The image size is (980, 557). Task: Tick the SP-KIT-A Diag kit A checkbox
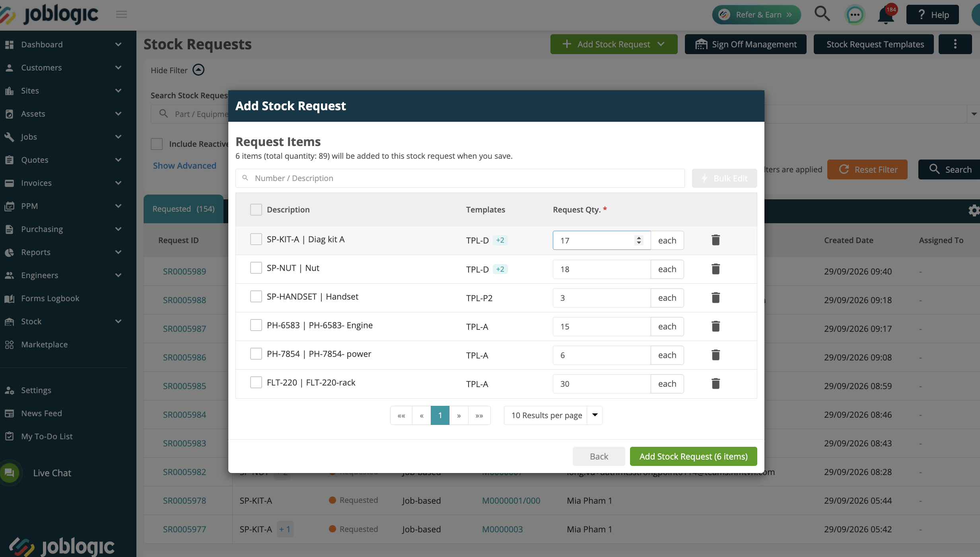coord(256,240)
